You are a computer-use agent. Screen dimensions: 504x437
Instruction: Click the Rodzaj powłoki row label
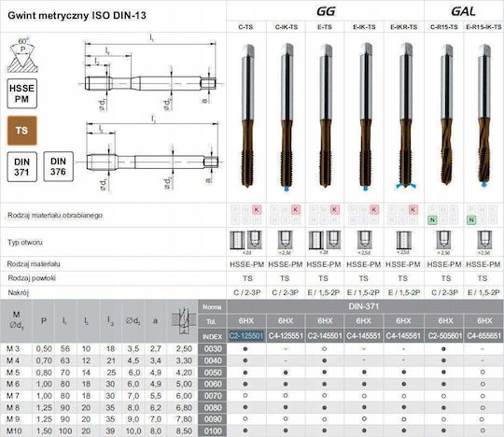32,278
